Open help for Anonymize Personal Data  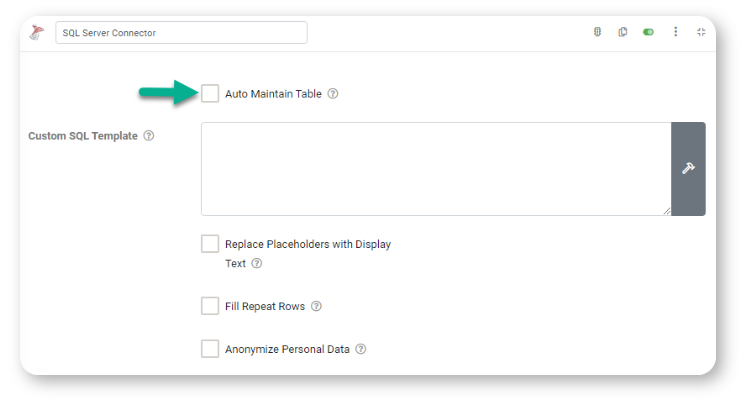coord(361,349)
